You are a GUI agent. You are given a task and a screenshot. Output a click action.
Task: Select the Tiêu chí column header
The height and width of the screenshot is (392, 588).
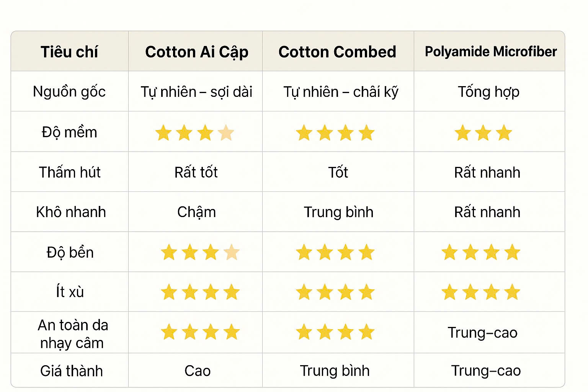69,52
